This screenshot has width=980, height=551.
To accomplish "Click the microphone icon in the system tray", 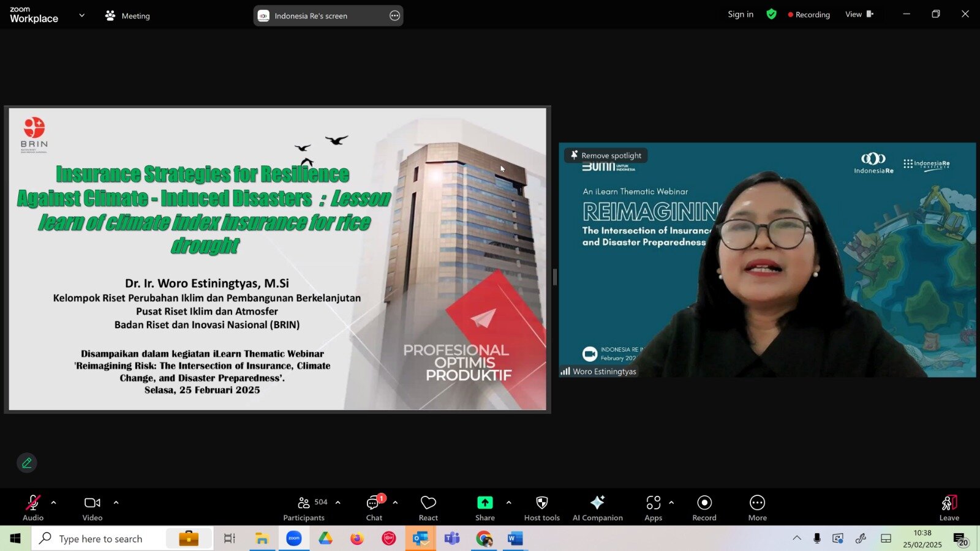I will 817,538.
